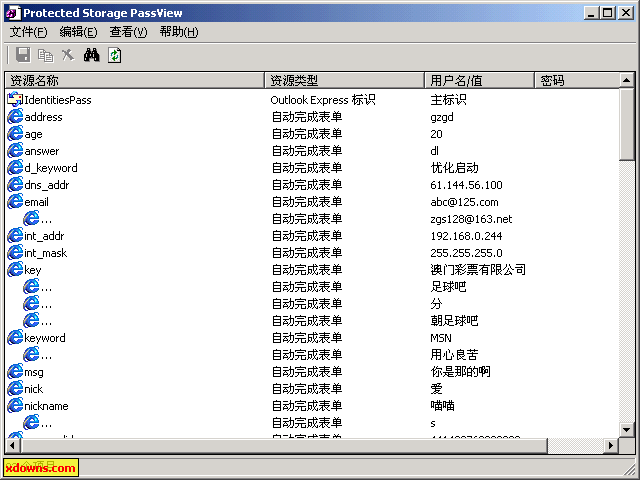Sort by the 资源名称 column header

[135, 80]
